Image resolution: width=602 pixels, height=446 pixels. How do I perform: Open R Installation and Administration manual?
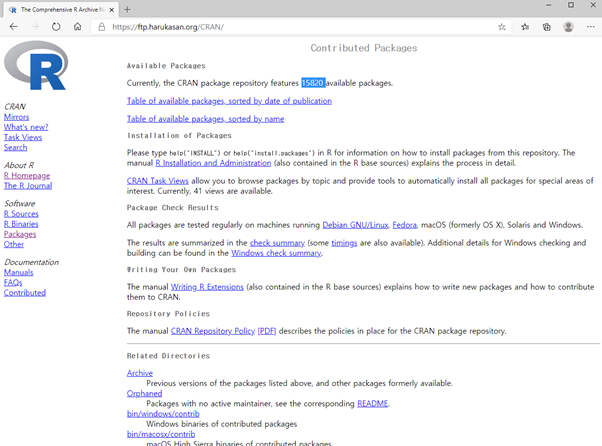click(x=213, y=163)
